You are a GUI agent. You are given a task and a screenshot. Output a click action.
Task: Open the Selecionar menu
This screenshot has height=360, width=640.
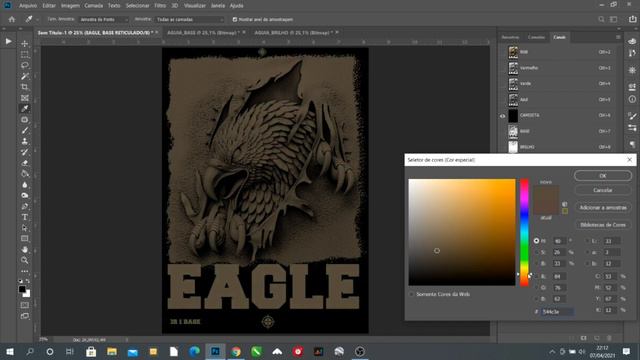(137, 6)
